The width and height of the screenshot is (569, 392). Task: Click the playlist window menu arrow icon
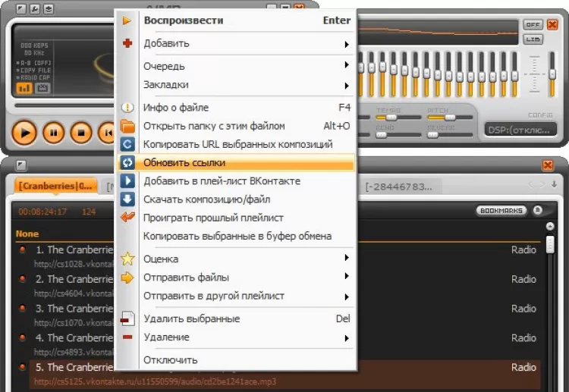pos(21,165)
